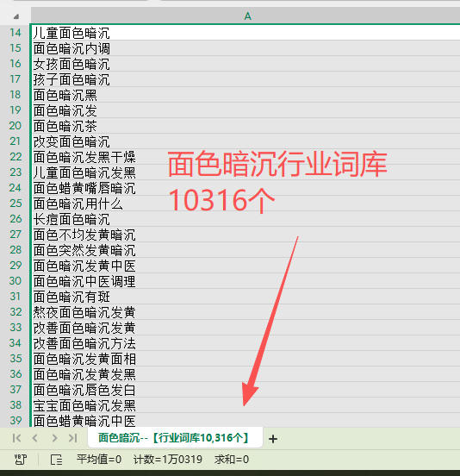Go to first sheet navigation arrow
Screen dimensions: 460x476
(x=16, y=438)
